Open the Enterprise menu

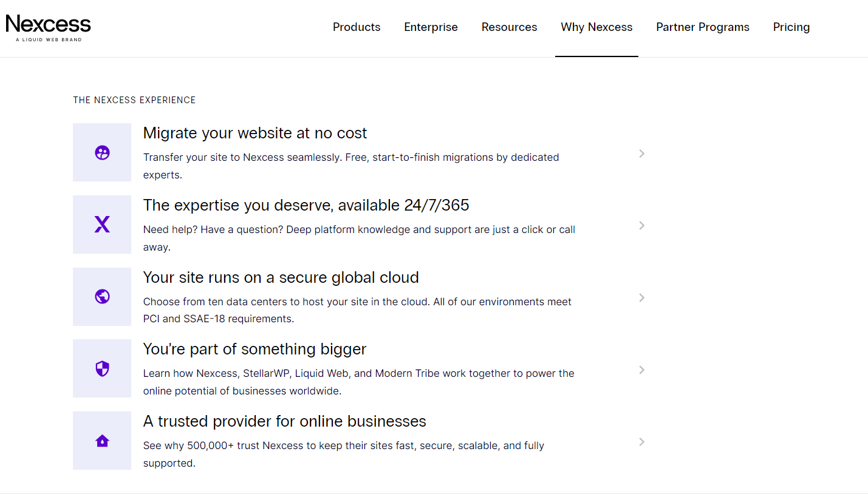[431, 27]
